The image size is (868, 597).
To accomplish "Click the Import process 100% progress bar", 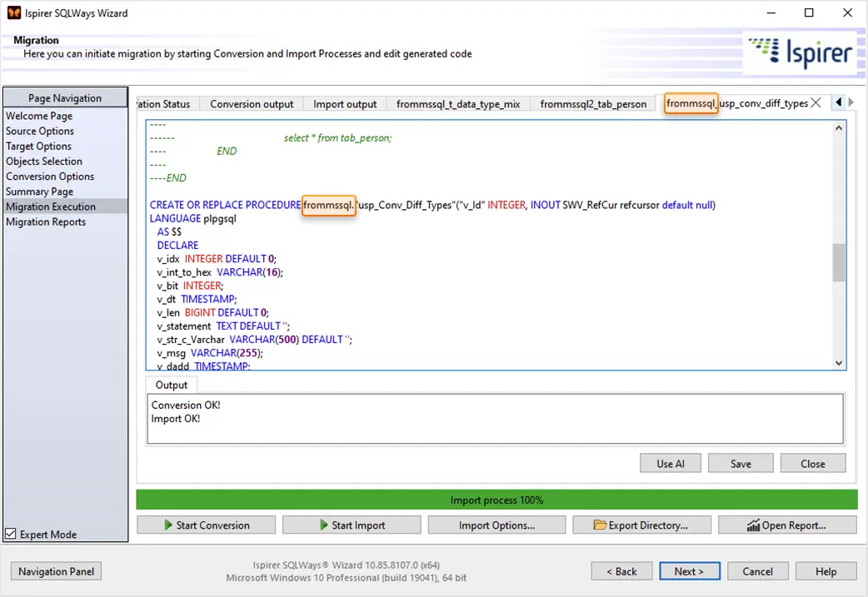I will pos(496,500).
